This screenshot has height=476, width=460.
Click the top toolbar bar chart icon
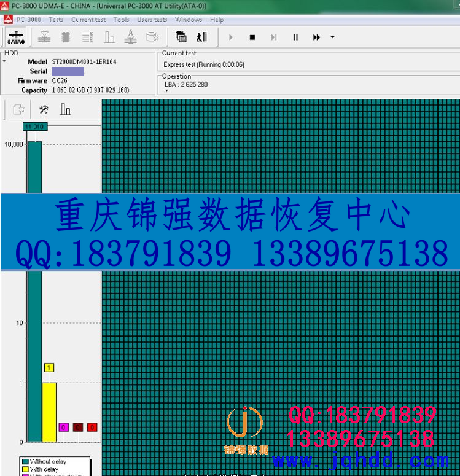click(x=109, y=37)
